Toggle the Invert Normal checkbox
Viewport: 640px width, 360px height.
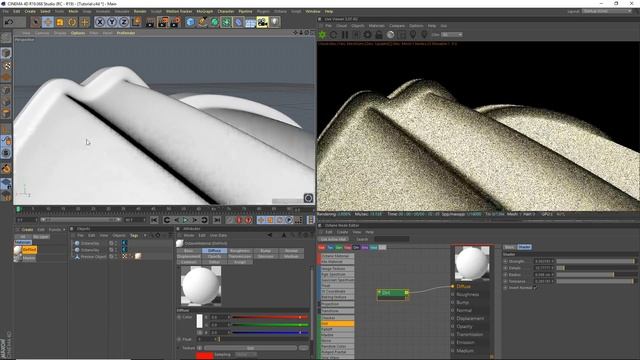coord(535,287)
